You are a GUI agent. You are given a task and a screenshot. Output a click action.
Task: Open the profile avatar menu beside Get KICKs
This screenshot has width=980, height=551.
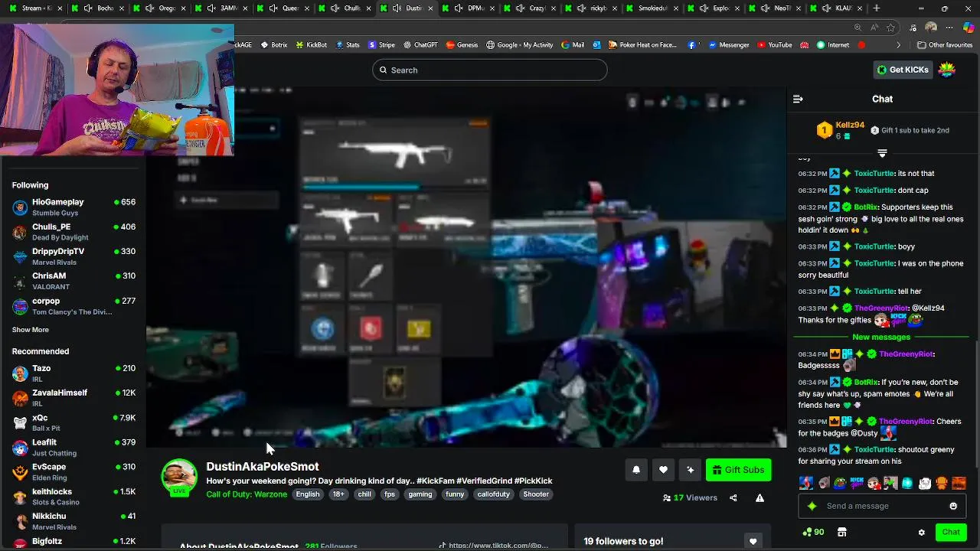coord(947,70)
